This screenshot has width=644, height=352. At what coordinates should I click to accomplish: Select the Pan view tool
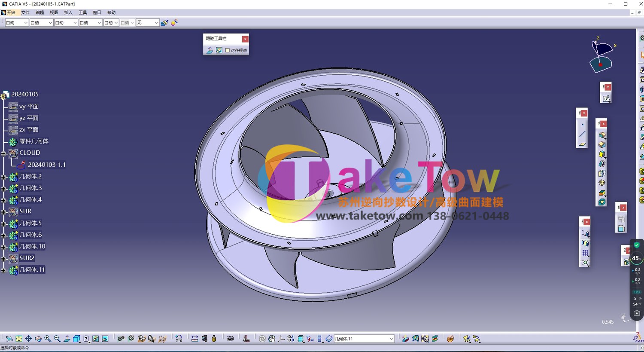coord(28,339)
